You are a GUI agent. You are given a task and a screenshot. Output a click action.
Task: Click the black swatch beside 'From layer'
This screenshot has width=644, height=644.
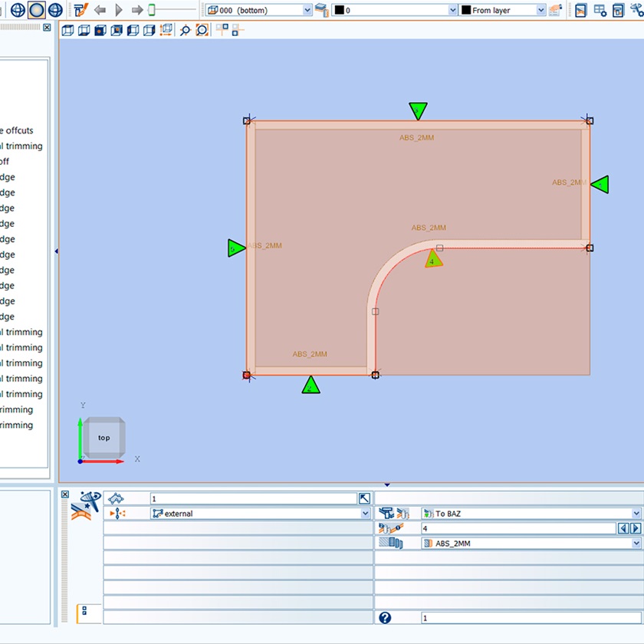(466, 10)
